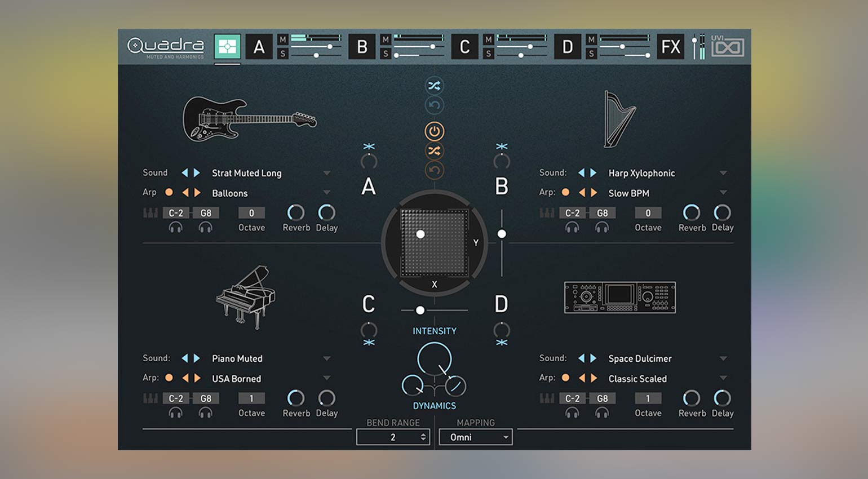Mute layer A with M button
This screenshot has height=479, width=868.
point(283,39)
